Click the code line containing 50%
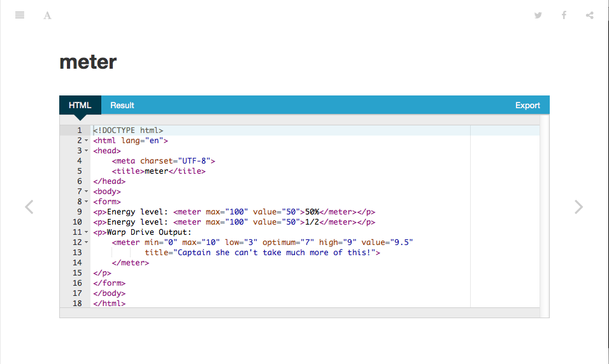 pos(234,212)
